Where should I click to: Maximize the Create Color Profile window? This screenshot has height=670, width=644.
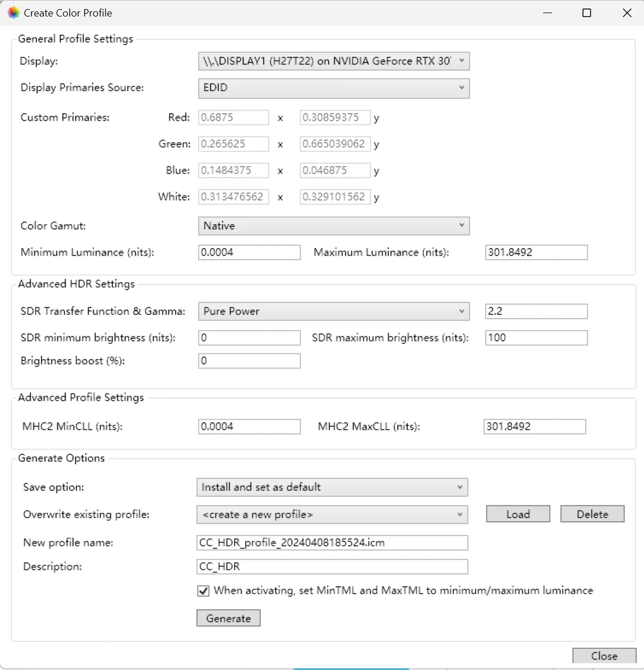pos(586,13)
